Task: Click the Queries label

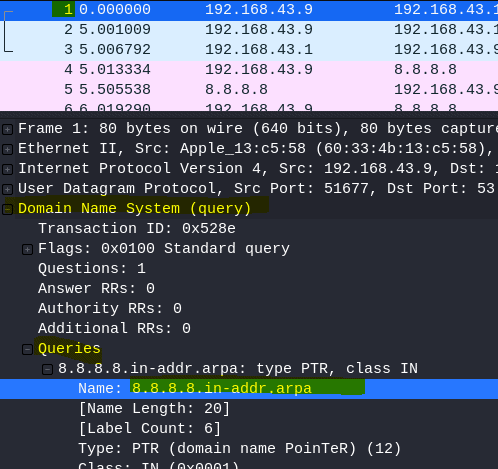Action: [69, 349]
